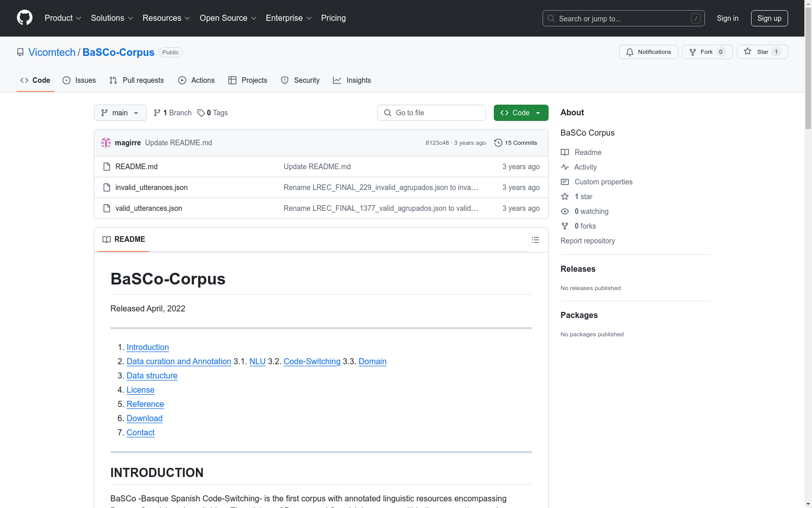Click the slash shortcut key icon
This screenshot has height=508, width=812.
click(x=696, y=18)
